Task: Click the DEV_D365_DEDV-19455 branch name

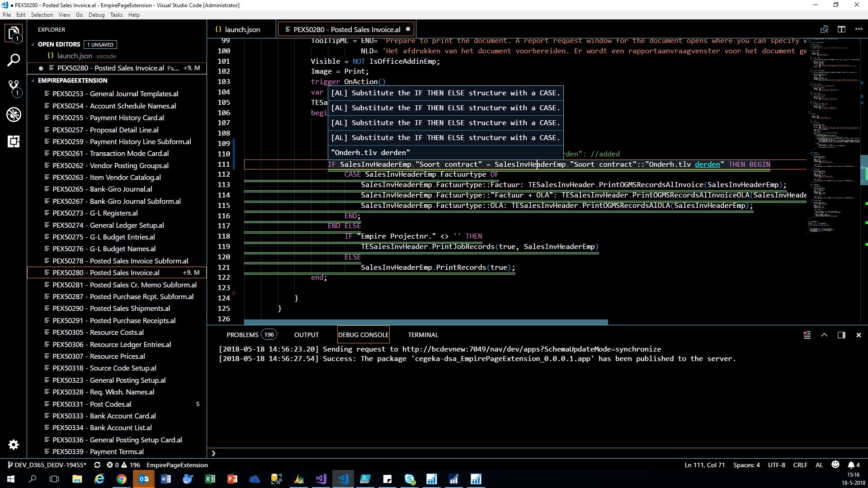Action: pyautogui.click(x=47, y=465)
